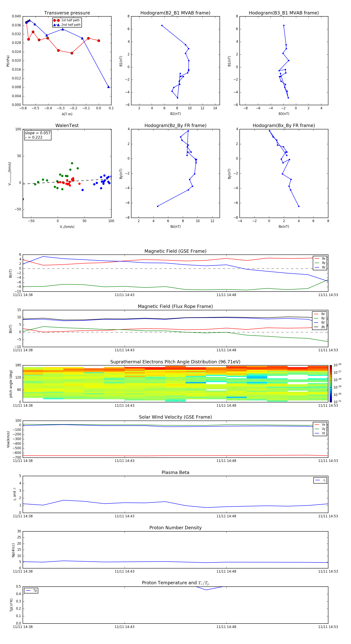Screen dimensions: 351x644
Task: Click the 'Np(#/cc)' y-axis label
Action: [13, 550]
